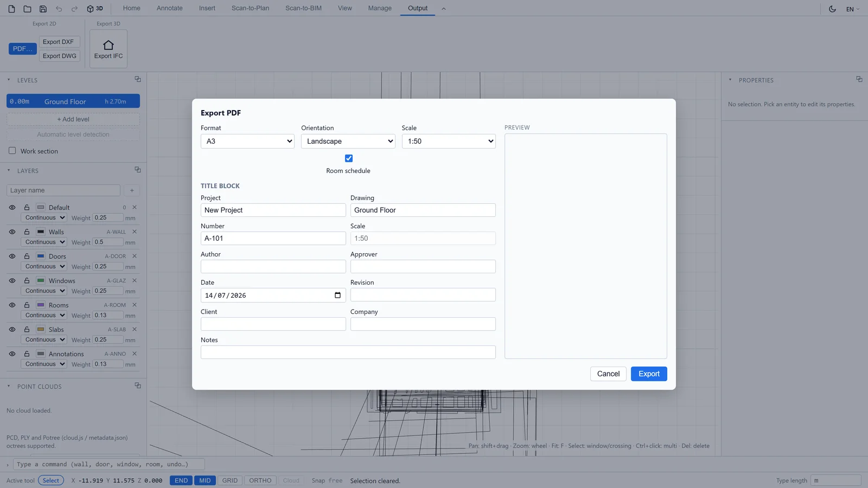
Task: Toggle lock on the Default layer
Action: (x=27, y=207)
